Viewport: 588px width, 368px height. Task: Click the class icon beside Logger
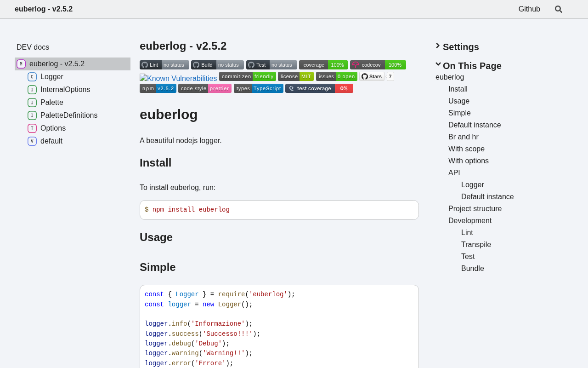coord(32,77)
